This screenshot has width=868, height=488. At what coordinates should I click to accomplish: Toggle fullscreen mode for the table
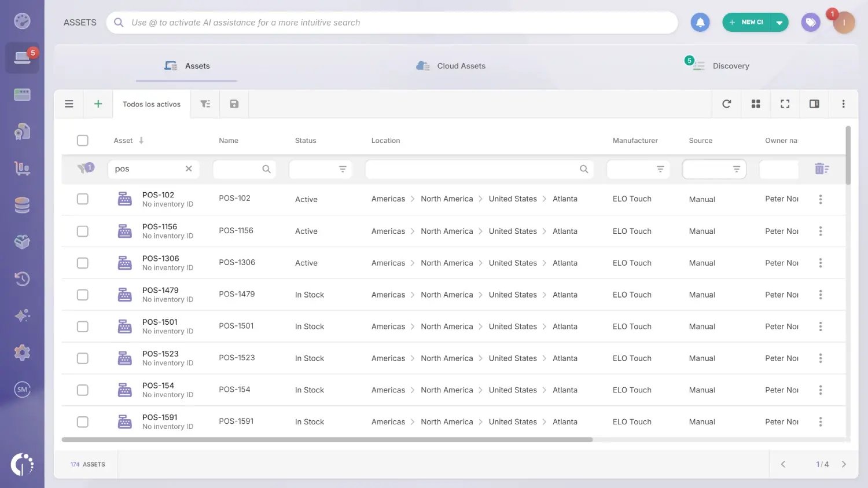coord(785,104)
